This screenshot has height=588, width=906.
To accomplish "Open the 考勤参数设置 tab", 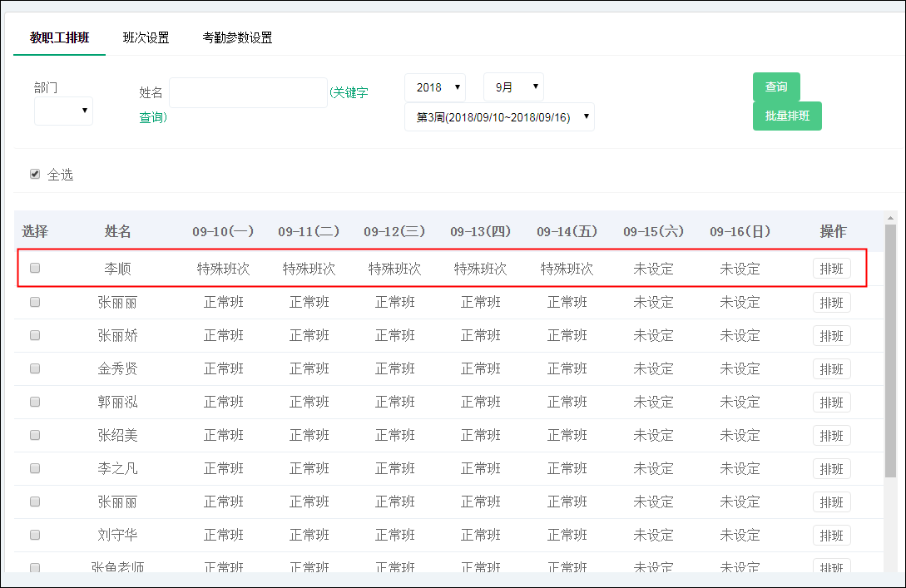I will coord(236,37).
